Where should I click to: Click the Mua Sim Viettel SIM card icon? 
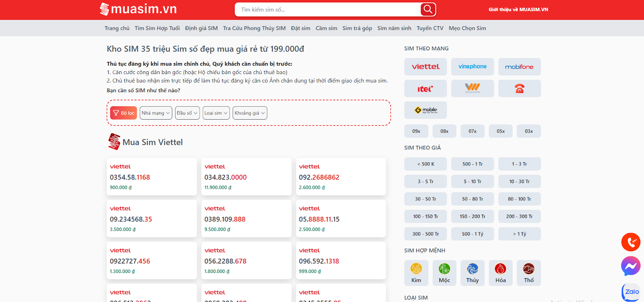click(x=114, y=142)
